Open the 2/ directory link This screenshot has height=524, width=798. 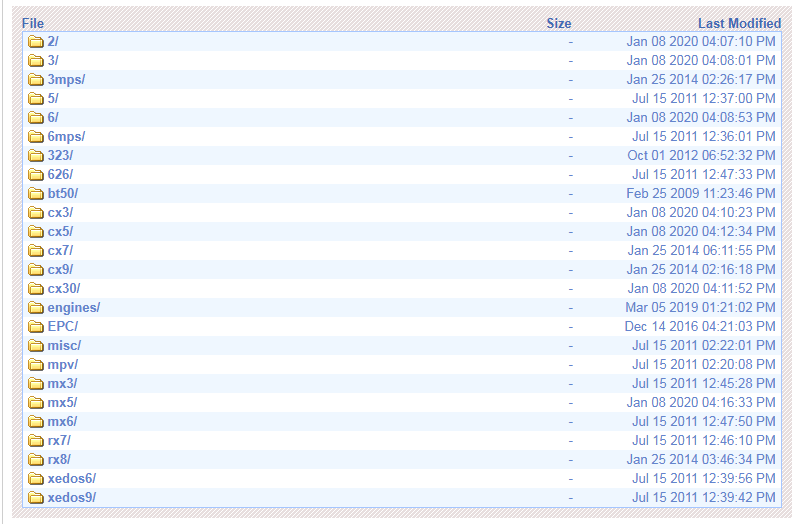coord(53,42)
